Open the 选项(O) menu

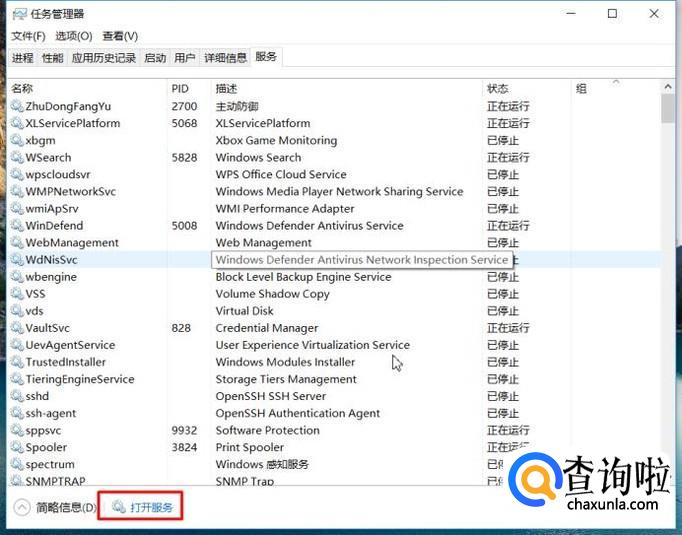[74, 36]
